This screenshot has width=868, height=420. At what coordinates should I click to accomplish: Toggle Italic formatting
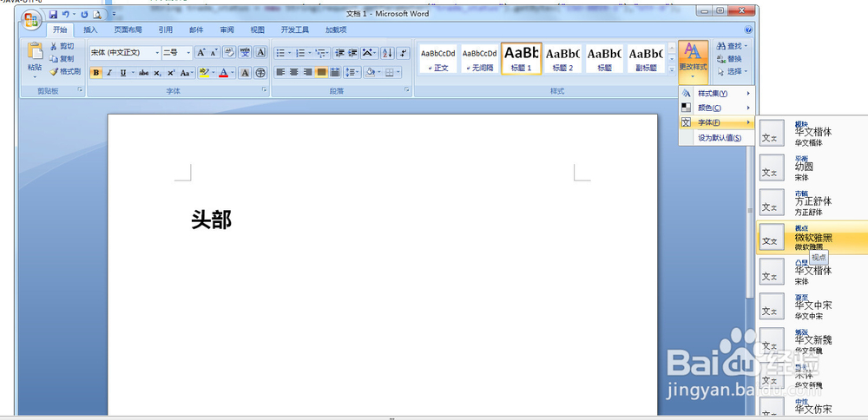[x=109, y=73]
